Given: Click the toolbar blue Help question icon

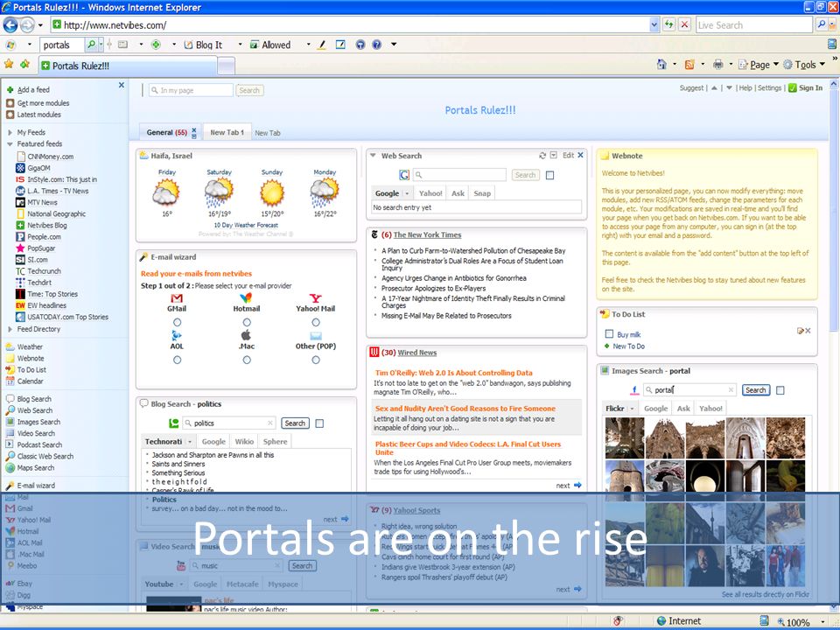Looking at the screenshot, I should click(376, 45).
